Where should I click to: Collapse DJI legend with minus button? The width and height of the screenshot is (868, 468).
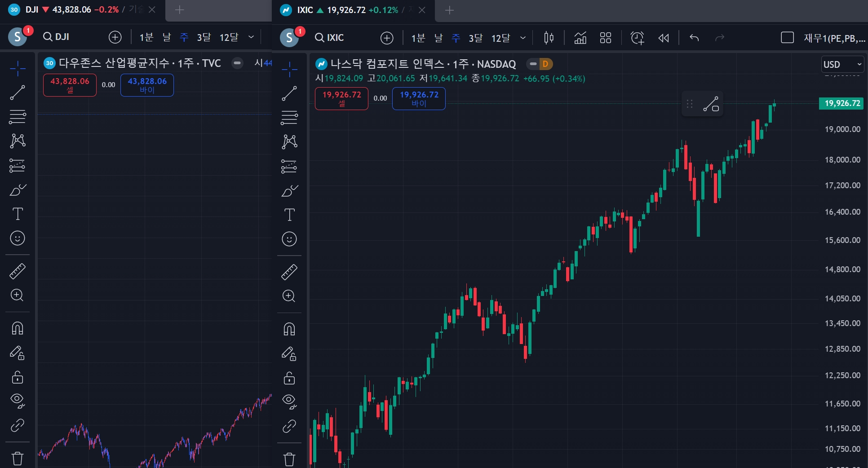coord(237,63)
